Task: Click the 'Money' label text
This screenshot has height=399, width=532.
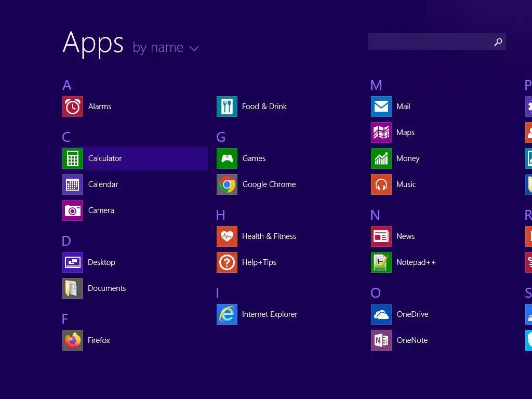Action: pyautogui.click(x=408, y=159)
